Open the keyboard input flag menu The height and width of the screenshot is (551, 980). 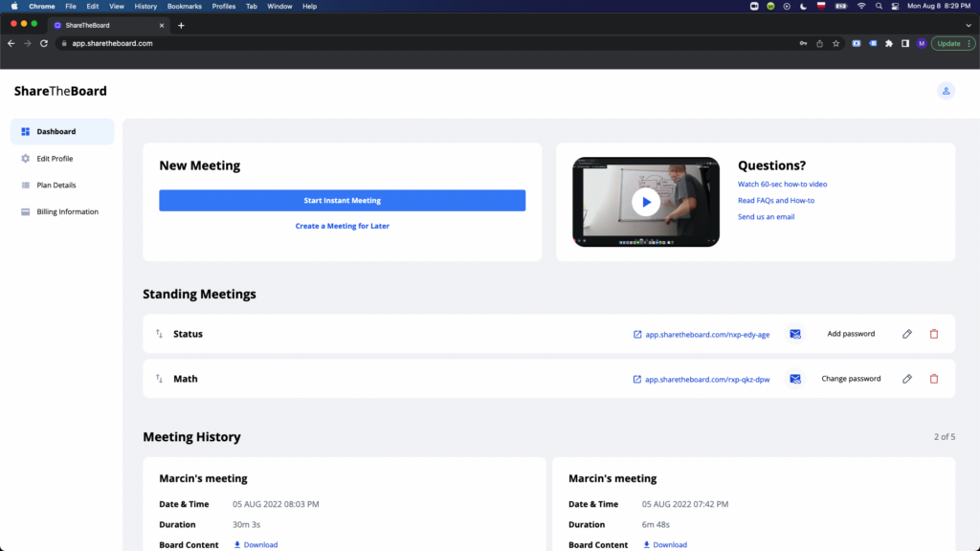point(821,6)
